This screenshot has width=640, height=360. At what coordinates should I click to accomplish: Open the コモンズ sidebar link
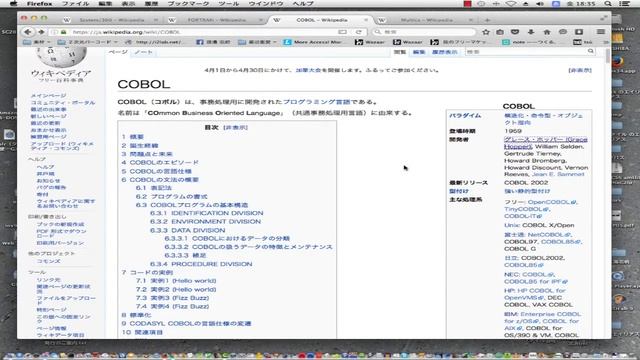coord(49,261)
